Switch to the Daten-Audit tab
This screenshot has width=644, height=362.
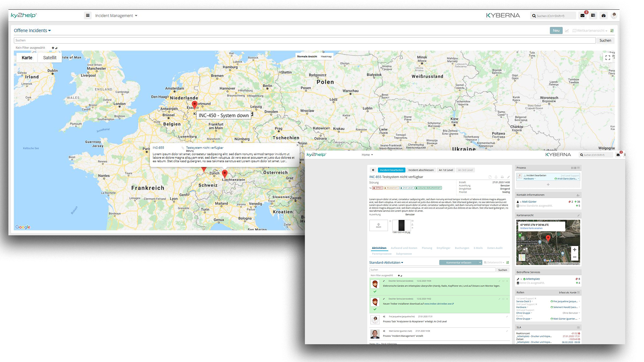pos(495,248)
